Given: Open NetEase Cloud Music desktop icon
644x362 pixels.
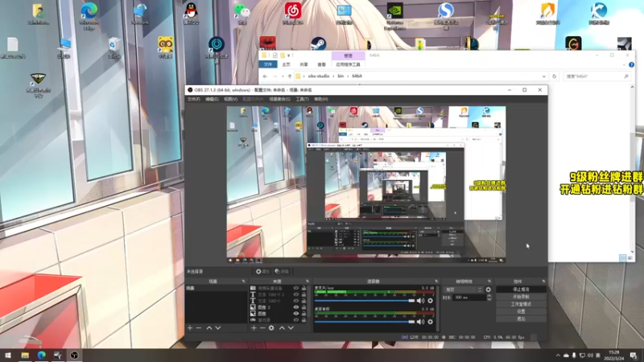Looking at the screenshot, I should pyautogui.click(x=293, y=13).
